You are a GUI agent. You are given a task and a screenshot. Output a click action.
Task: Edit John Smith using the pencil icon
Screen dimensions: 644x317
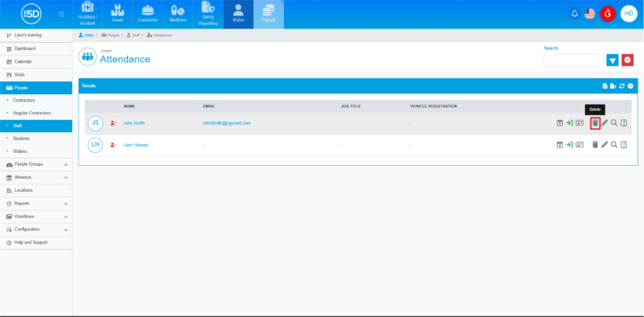click(x=604, y=123)
